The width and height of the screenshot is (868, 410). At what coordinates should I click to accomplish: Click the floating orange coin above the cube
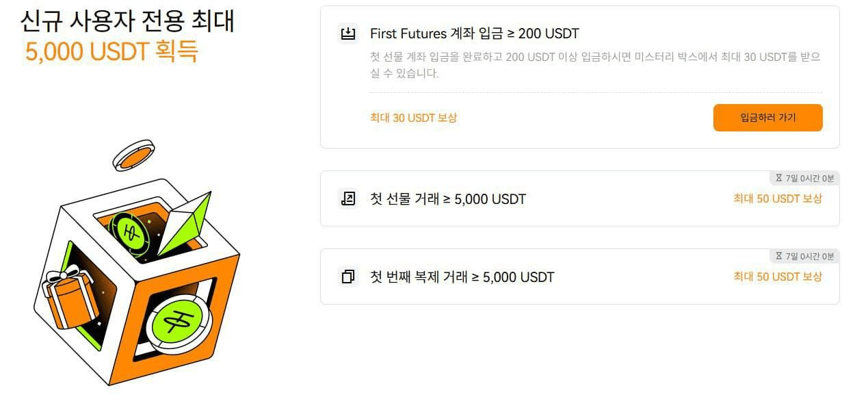134,155
